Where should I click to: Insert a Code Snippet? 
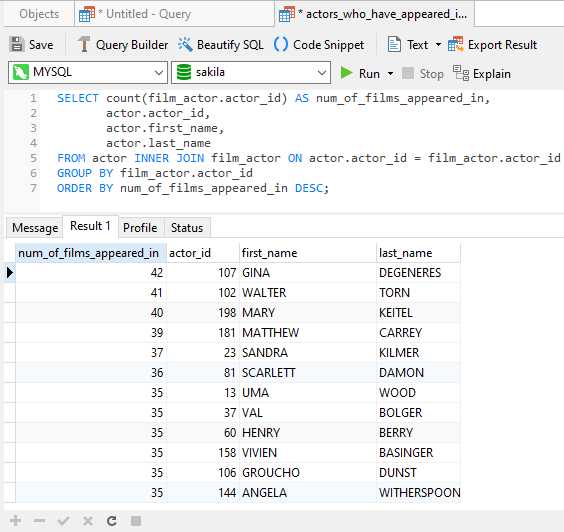point(319,45)
